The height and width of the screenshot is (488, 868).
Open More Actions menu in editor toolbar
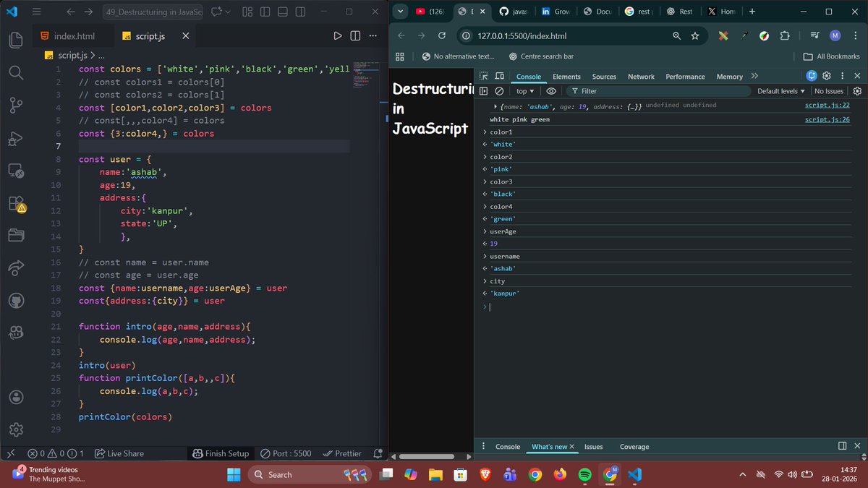click(x=373, y=36)
